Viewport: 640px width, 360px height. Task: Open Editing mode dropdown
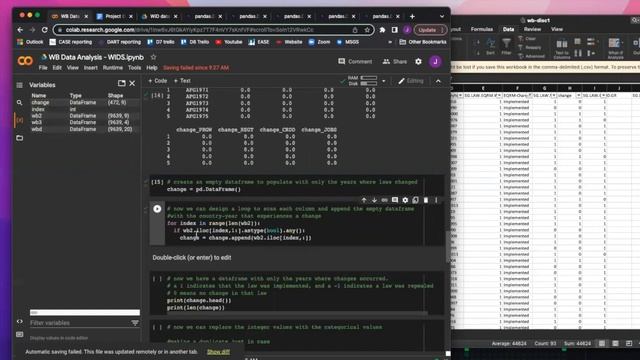tap(411, 81)
